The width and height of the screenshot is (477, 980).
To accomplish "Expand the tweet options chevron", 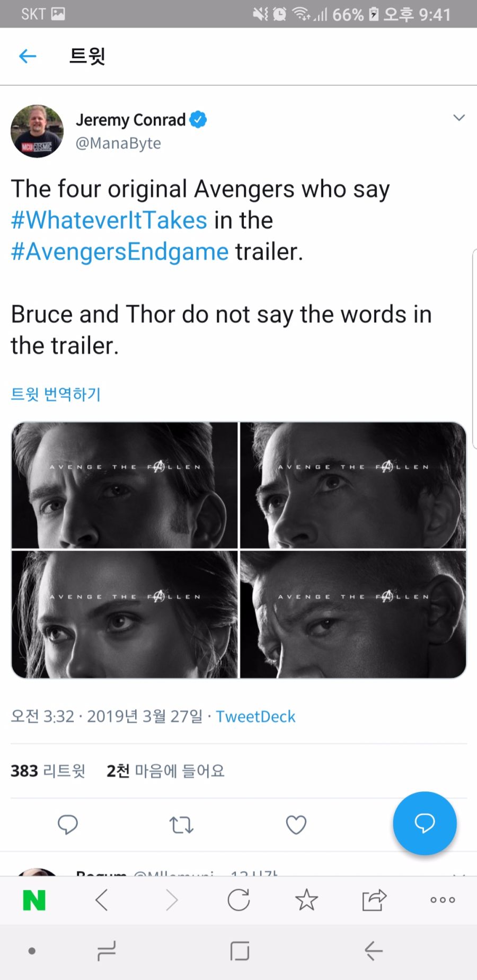I will coord(459,118).
